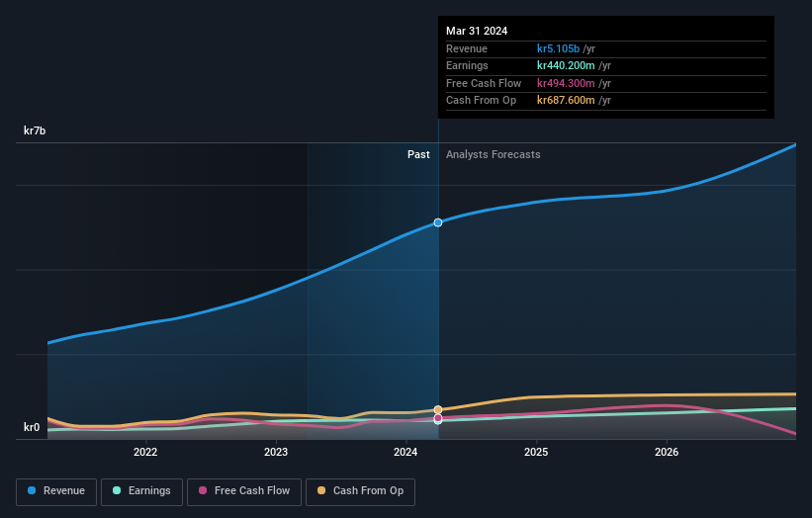This screenshot has height=518, width=812.
Task: Toggle the Revenue legend button
Action: [56, 491]
